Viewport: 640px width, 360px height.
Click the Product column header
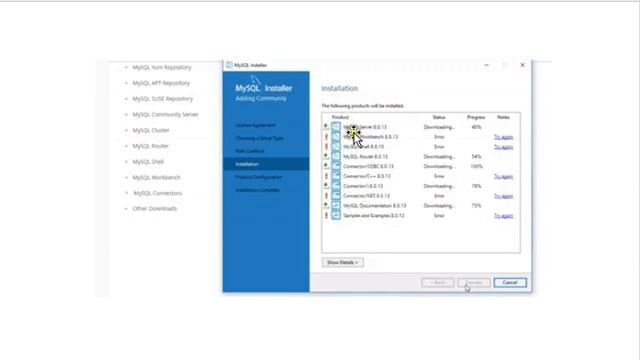[340, 117]
